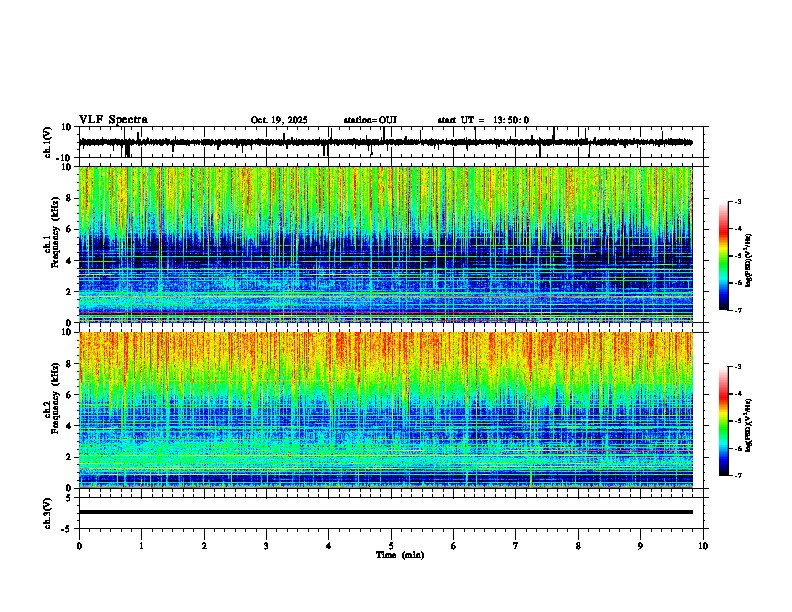Click the "-3" tick on ch.1 colorbar

click(x=738, y=202)
